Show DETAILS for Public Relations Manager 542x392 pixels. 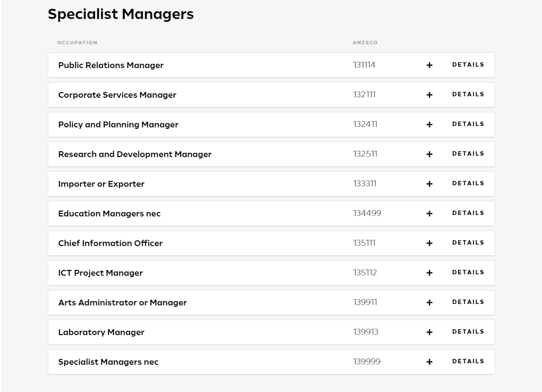tap(468, 65)
